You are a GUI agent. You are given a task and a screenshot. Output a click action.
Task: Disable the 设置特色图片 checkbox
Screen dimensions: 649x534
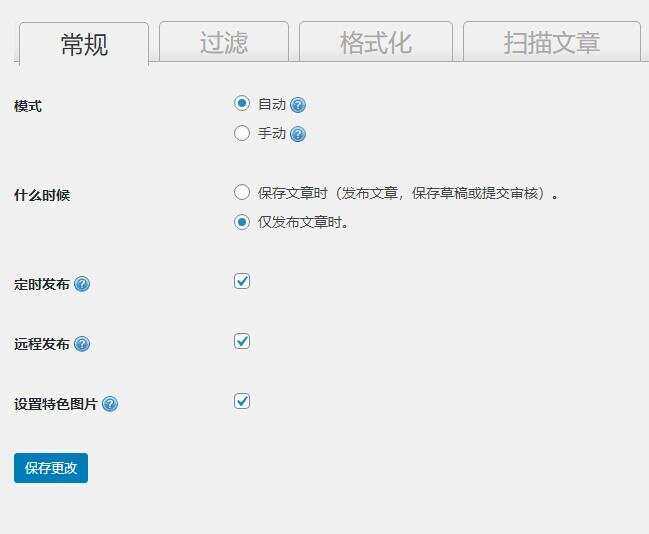[242, 401]
